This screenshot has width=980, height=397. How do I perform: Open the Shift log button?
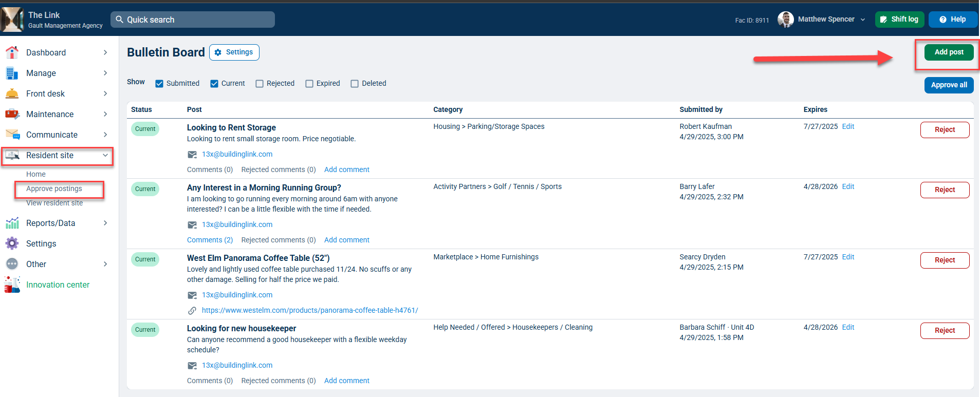(x=899, y=20)
